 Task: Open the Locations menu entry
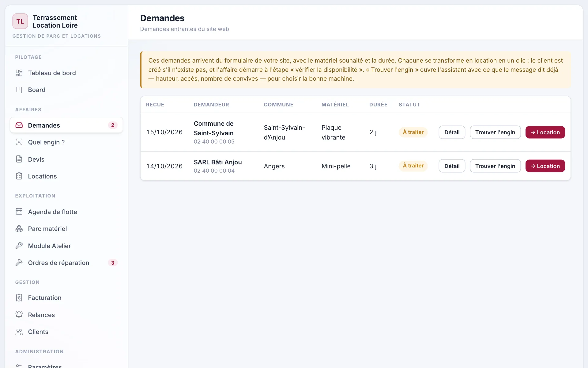pyautogui.click(x=66, y=176)
